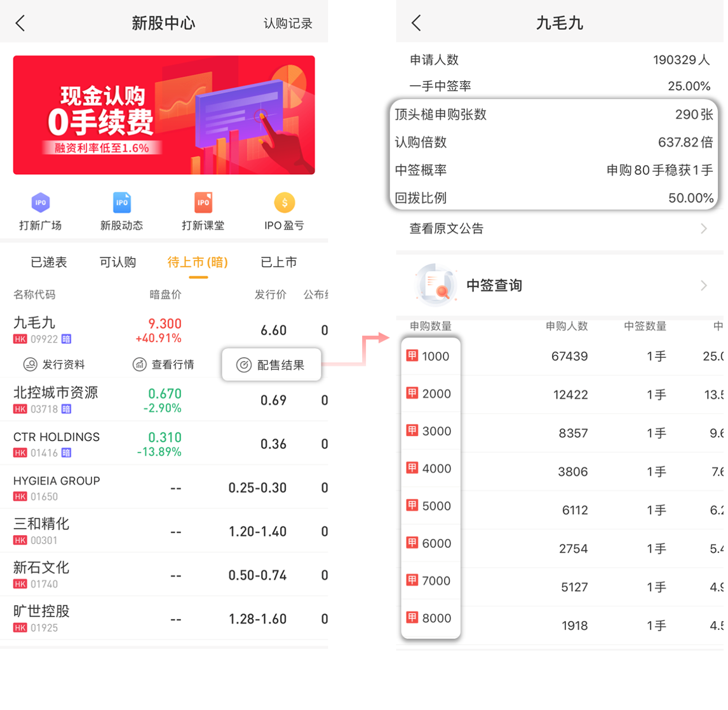Click applicant count 67439
This screenshot has width=728, height=710.
[x=570, y=357]
